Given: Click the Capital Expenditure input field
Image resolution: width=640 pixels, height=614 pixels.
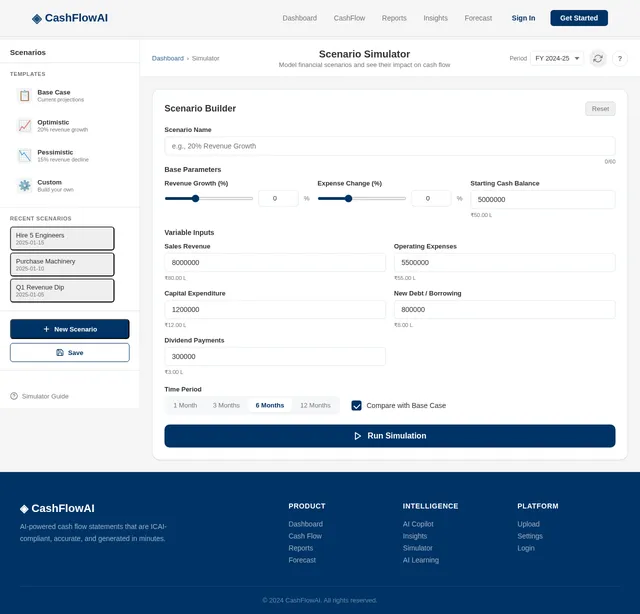Looking at the screenshot, I should click(275, 309).
